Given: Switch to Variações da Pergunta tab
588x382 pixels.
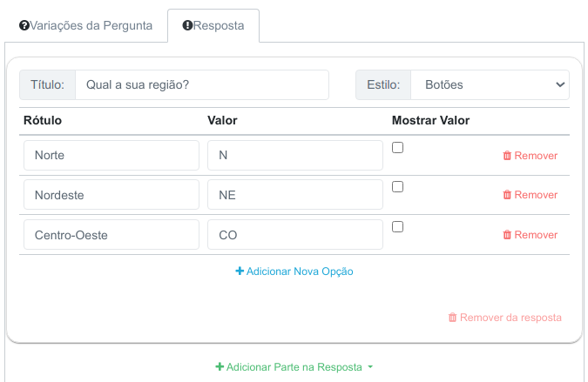Looking at the screenshot, I should pyautogui.click(x=86, y=25).
